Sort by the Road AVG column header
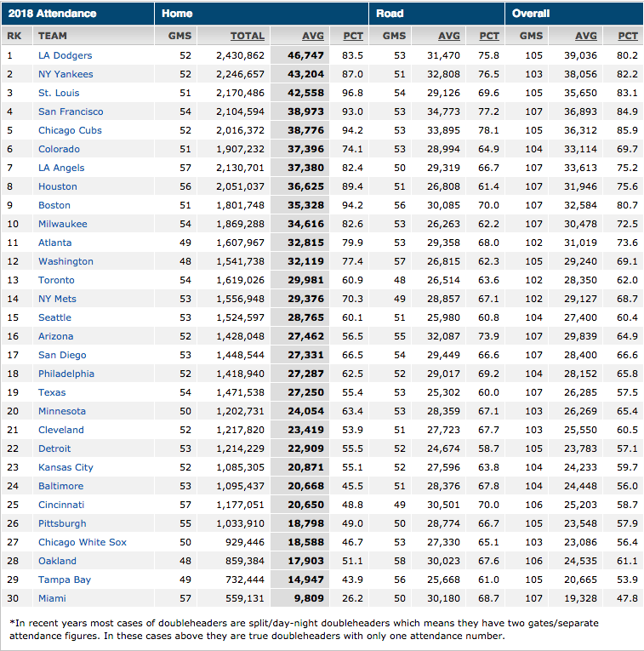Screen dimensions: 644x651 (449, 36)
